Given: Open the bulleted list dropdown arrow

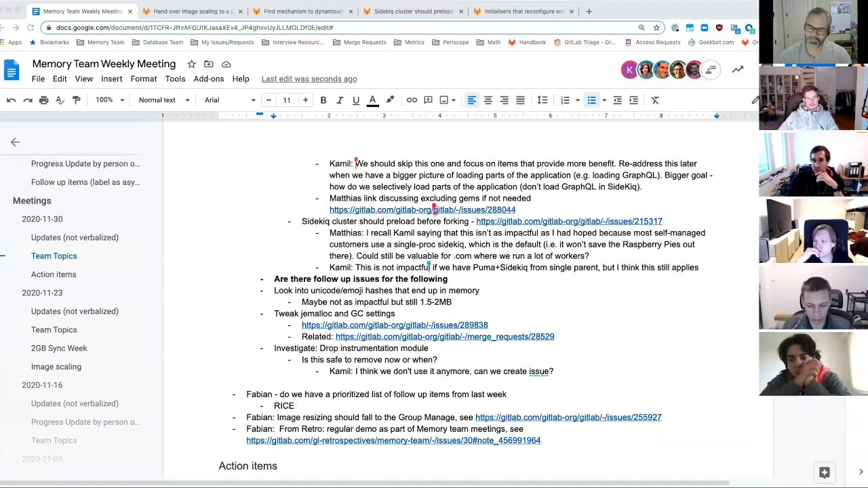Looking at the screenshot, I should [x=604, y=100].
